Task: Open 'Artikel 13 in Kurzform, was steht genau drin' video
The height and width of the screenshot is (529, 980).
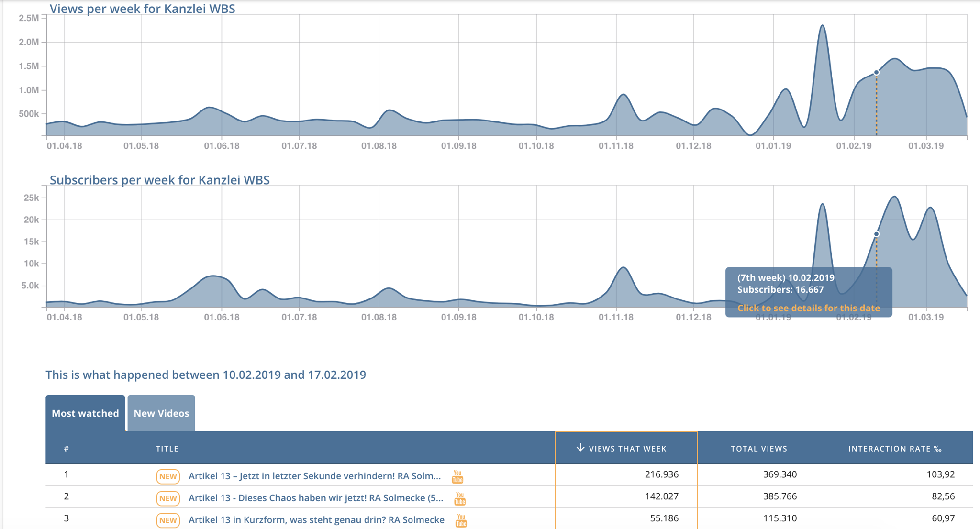Action: point(316,520)
